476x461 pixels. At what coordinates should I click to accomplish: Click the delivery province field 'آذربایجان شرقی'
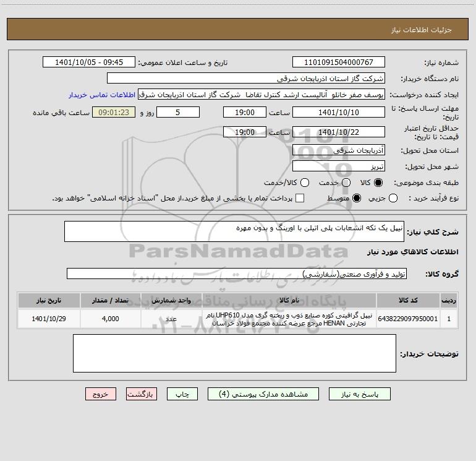pyautogui.click(x=339, y=150)
